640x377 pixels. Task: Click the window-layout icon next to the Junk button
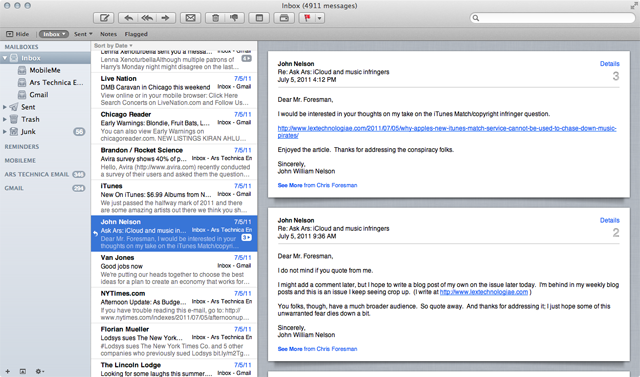[259, 18]
